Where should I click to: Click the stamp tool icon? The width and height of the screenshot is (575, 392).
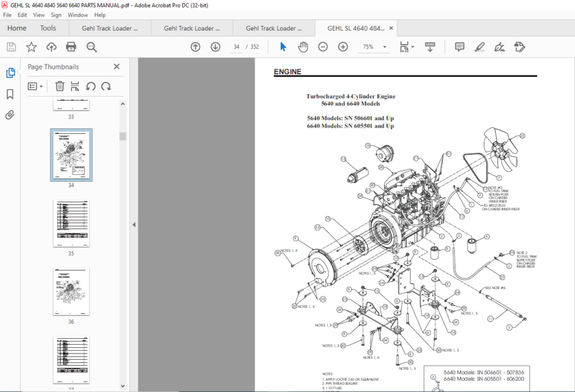[520, 47]
